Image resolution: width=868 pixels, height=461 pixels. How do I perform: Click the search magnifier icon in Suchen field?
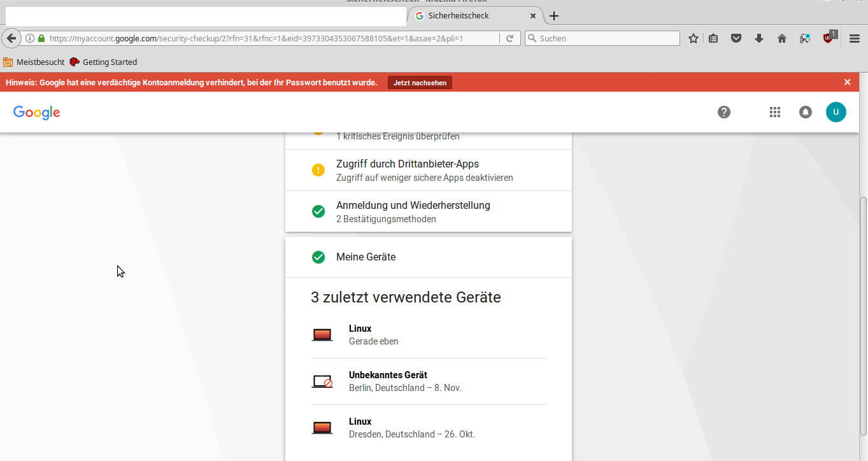[532, 38]
